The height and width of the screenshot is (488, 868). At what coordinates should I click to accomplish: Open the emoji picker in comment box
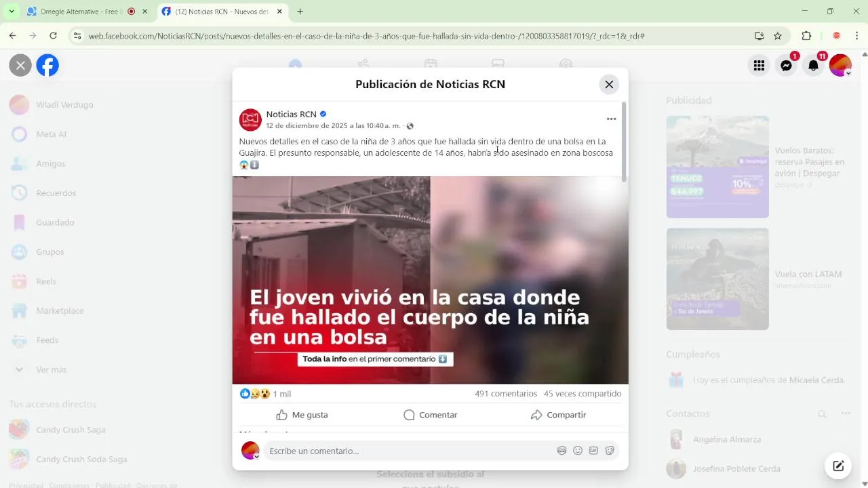[578, 451]
